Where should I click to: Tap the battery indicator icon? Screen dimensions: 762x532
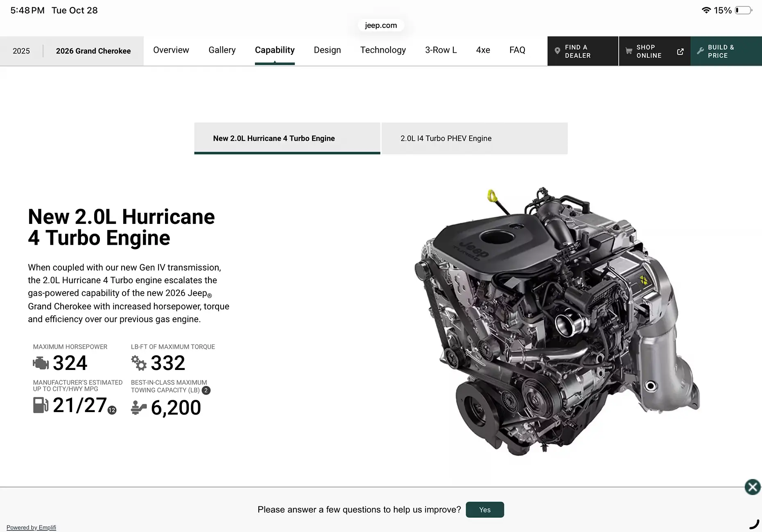click(744, 10)
